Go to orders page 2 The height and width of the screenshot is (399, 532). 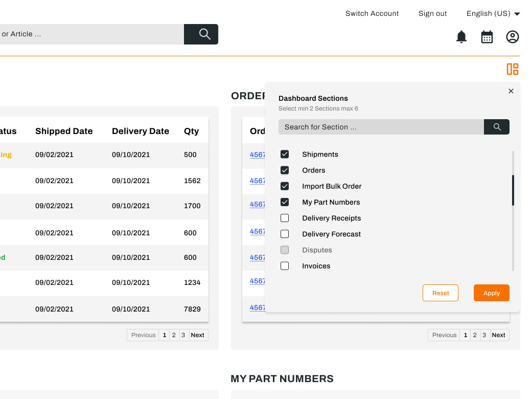475,335
